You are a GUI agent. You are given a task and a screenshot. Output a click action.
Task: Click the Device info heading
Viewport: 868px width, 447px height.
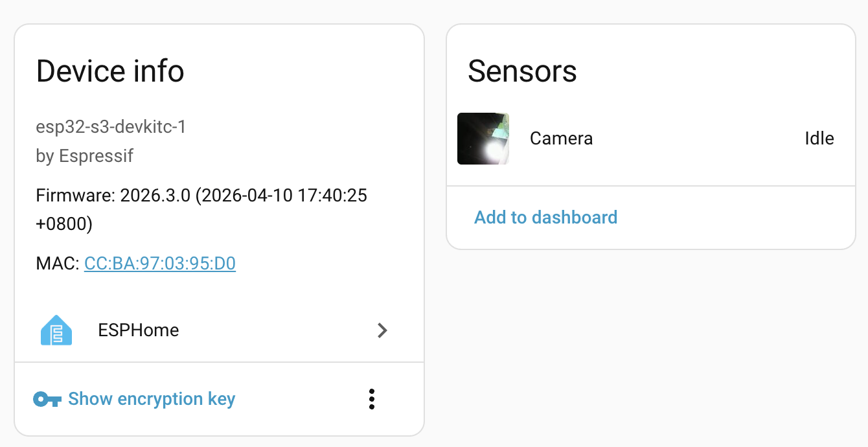click(x=110, y=71)
